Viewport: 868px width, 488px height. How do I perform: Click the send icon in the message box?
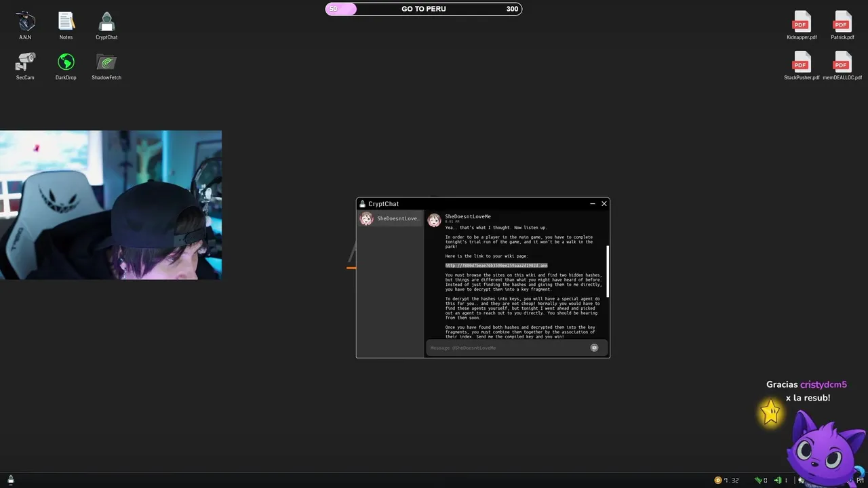point(594,348)
